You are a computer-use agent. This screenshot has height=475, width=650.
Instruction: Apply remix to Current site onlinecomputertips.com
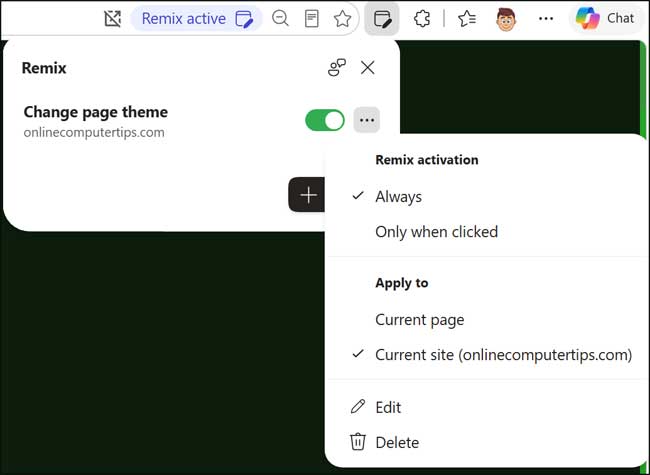(x=487, y=355)
